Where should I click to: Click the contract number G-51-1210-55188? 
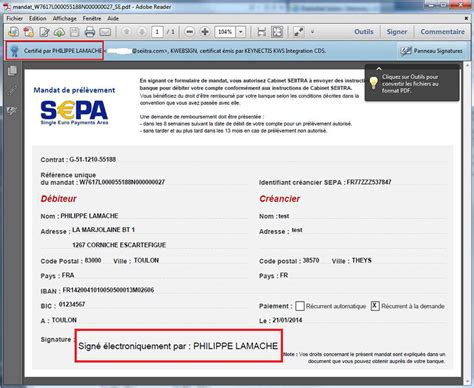pos(92,159)
